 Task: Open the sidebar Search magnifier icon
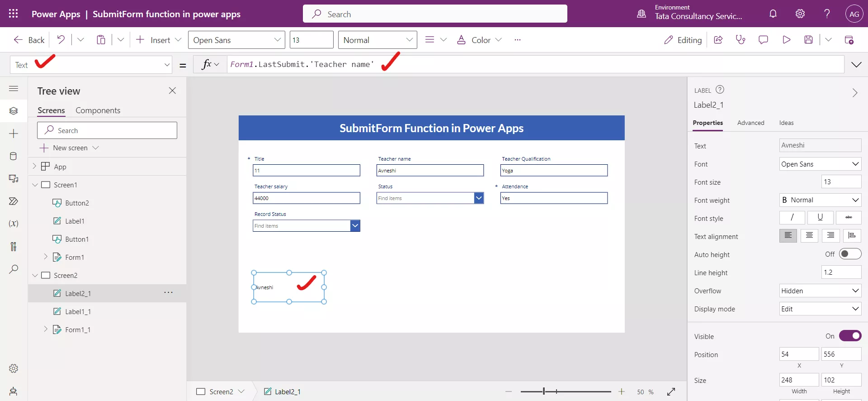[x=14, y=269]
